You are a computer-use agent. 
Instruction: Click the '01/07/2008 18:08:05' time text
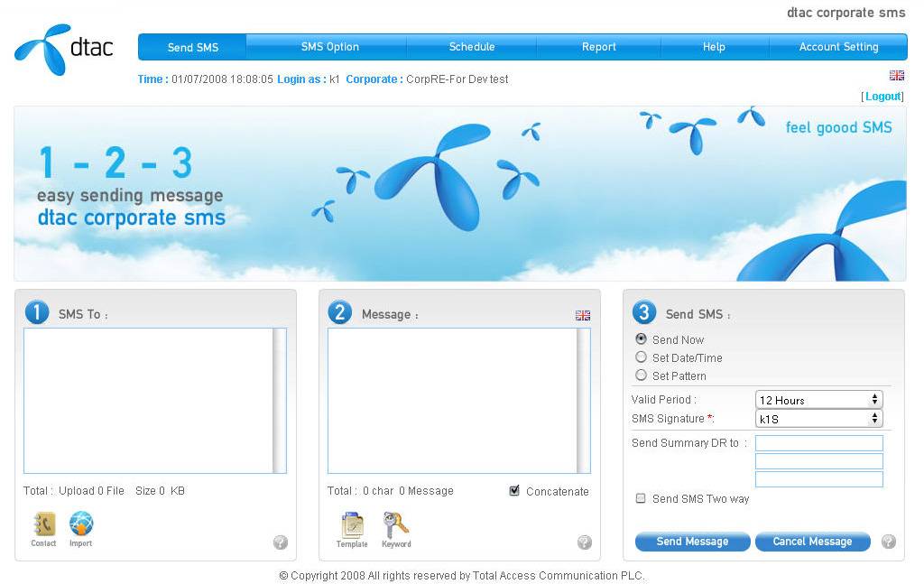click(x=222, y=79)
